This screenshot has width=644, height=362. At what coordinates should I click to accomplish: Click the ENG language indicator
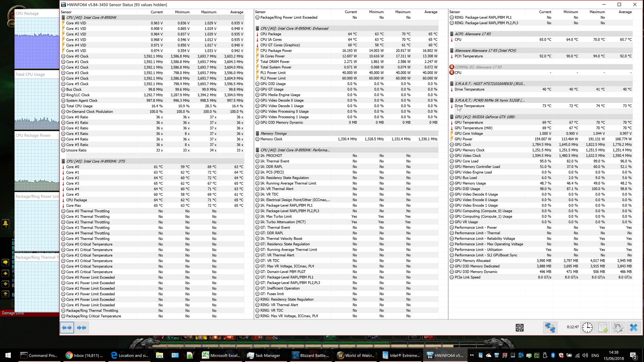(595, 355)
